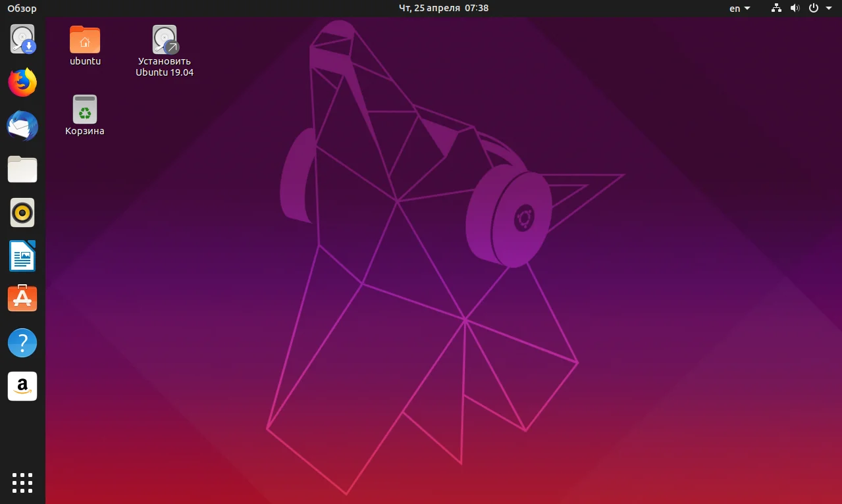Select the Корзина trash icon
The image size is (842, 504).
(85, 109)
